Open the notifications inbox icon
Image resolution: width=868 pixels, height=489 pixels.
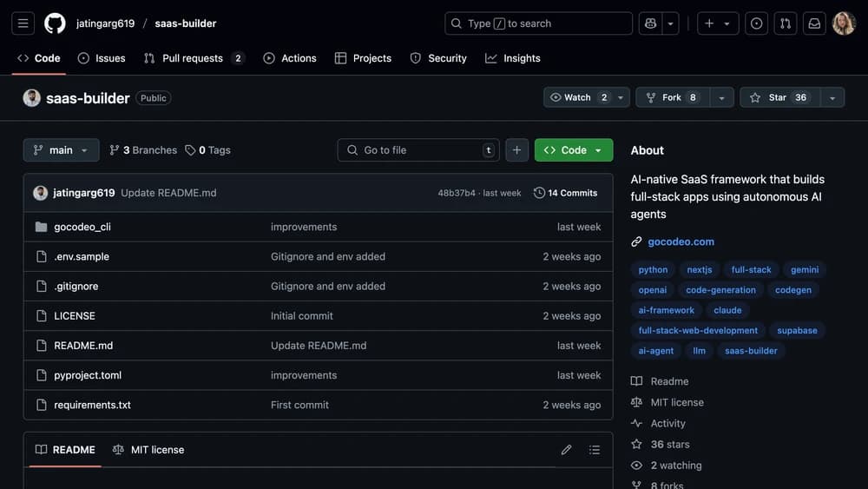[814, 23]
